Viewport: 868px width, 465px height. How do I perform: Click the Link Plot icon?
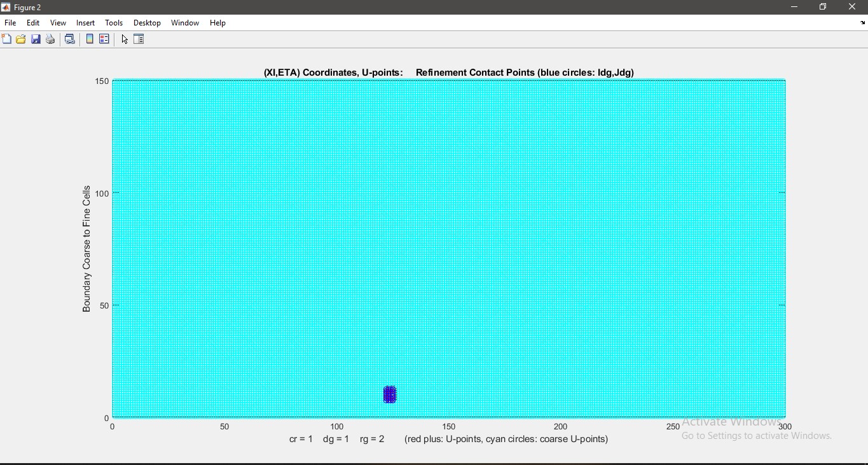tap(70, 39)
